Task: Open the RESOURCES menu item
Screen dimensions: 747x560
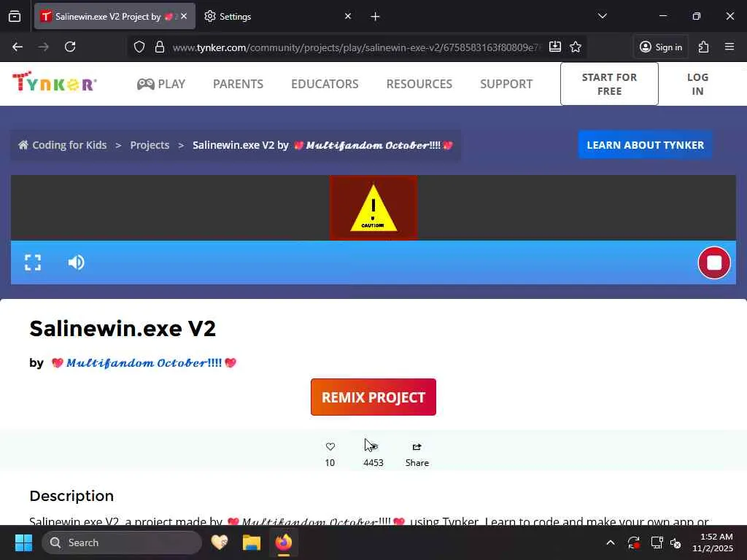Action: [x=419, y=84]
